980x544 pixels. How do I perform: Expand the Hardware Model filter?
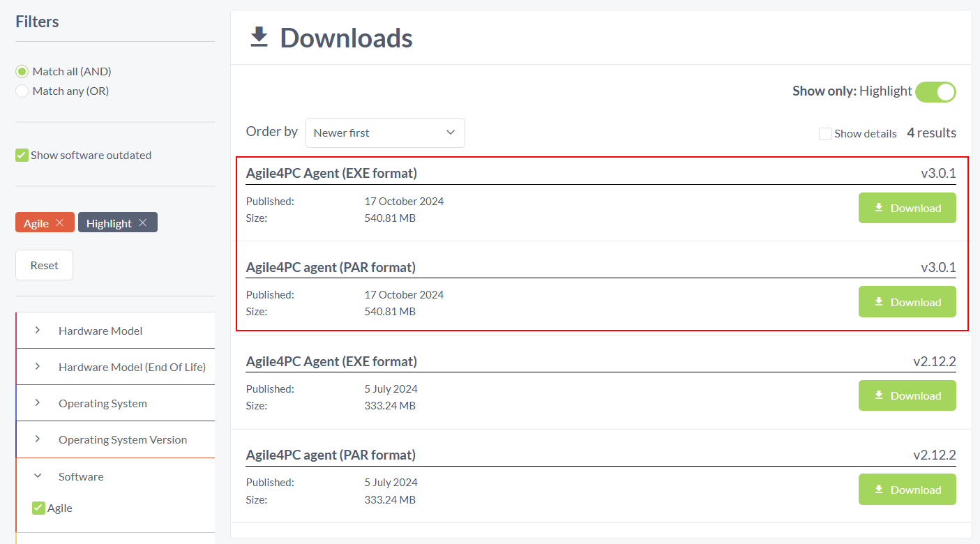pyautogui.click(x=116, y=331)
